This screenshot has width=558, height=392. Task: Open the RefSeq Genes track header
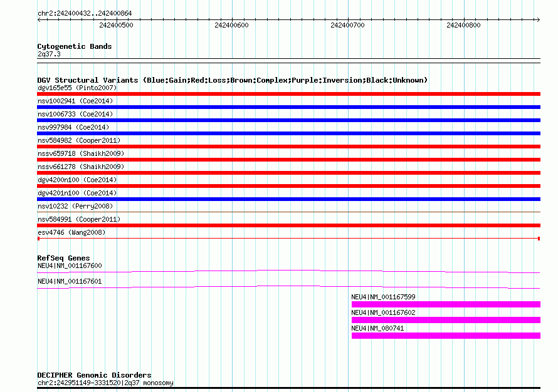point(63,258)
